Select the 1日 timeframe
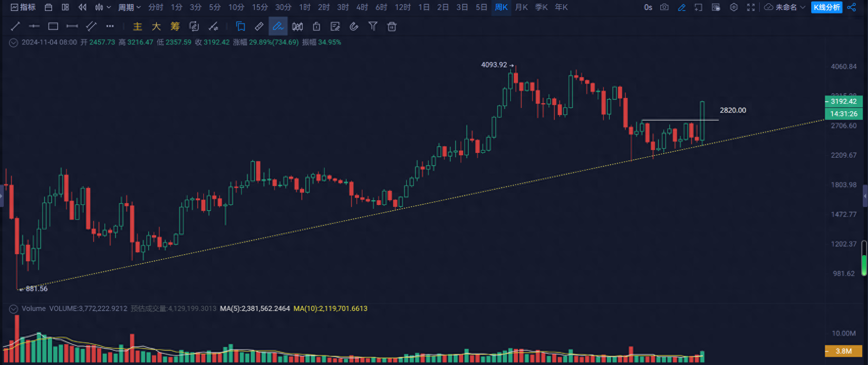This screenshot has height=365, width=868. pyautogui.click(x=424, y=7)
